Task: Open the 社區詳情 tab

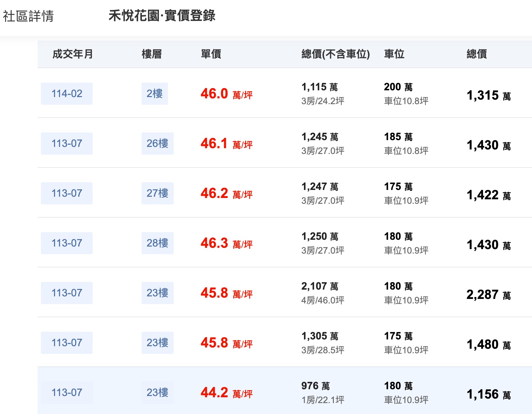Action: point(28,16)
